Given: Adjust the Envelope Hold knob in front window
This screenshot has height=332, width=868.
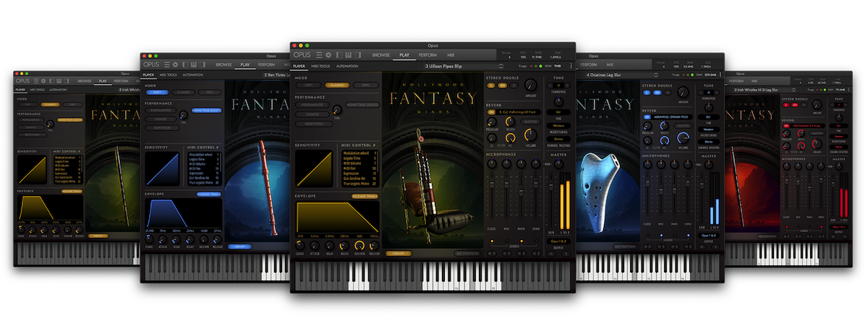Looking at the screenshot, I should 329,245.
